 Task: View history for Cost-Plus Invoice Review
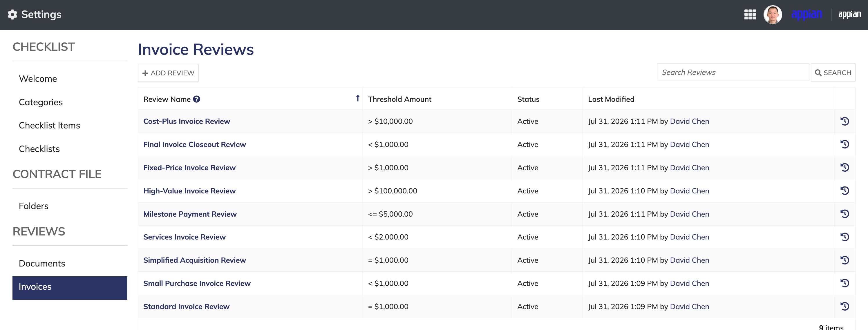(845, 121)
